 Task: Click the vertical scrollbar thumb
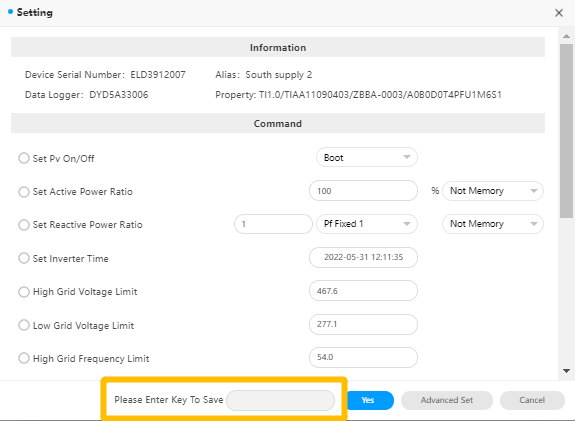[566, 131]
